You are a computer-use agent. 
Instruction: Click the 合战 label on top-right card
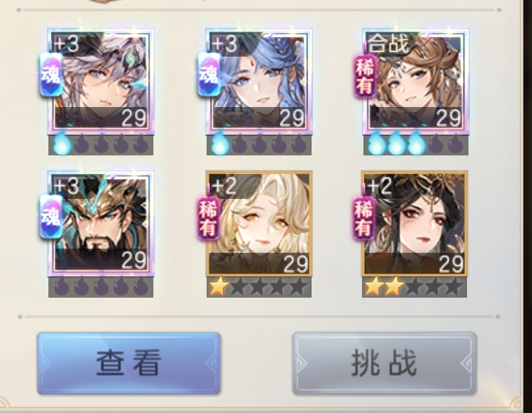(x=389, y=44)
